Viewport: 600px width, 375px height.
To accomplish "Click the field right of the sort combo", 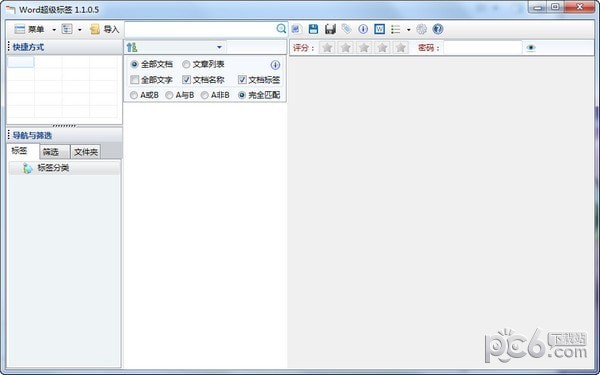I will [256, 47].
